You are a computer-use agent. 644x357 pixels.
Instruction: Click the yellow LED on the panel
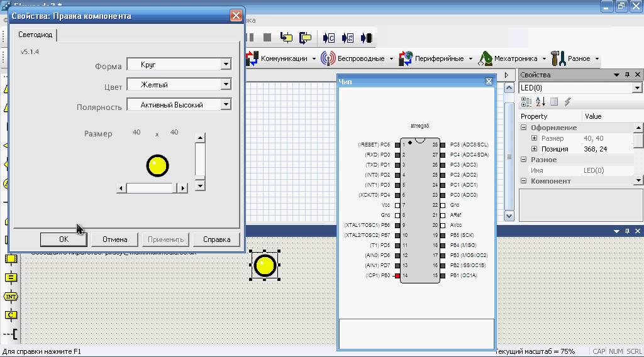[265, 266]
